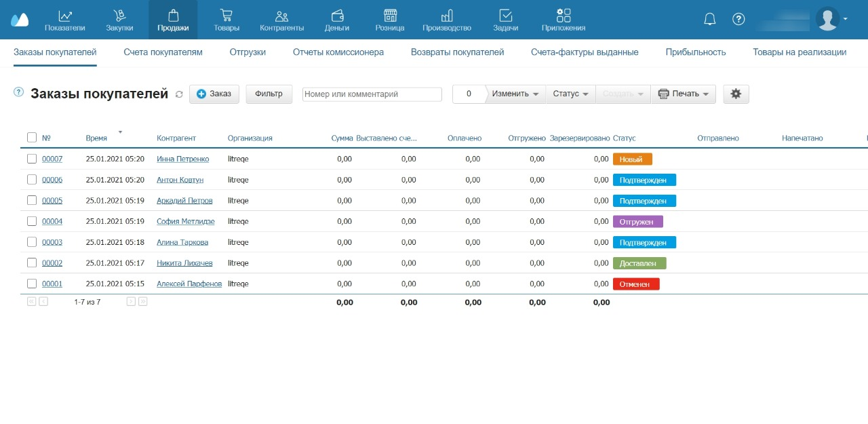Go to the last page of results

pos(143,301)
